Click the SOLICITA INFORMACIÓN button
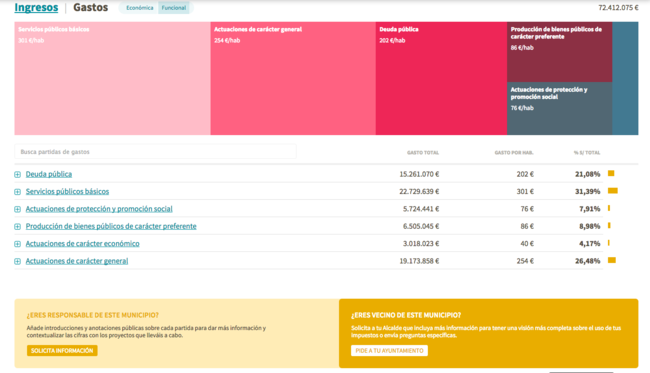The height and width of the screenshot is (373, 650). coord(62,351)
